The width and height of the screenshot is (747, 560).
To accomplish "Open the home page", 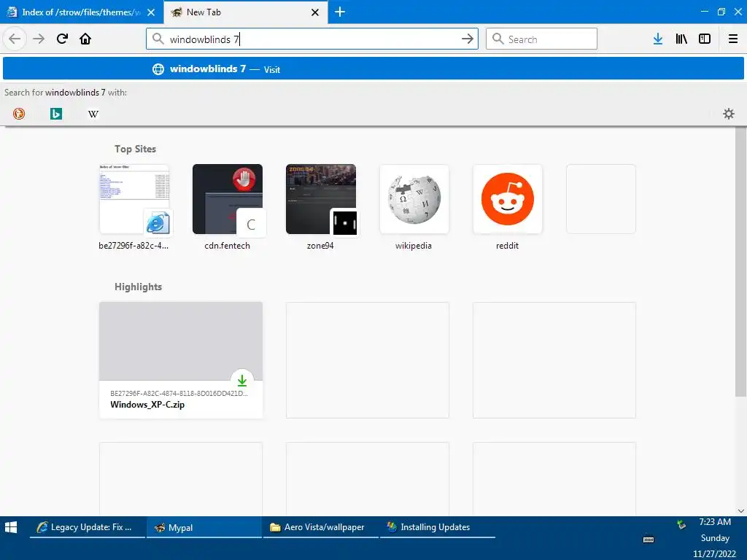I will coord(85,39).
